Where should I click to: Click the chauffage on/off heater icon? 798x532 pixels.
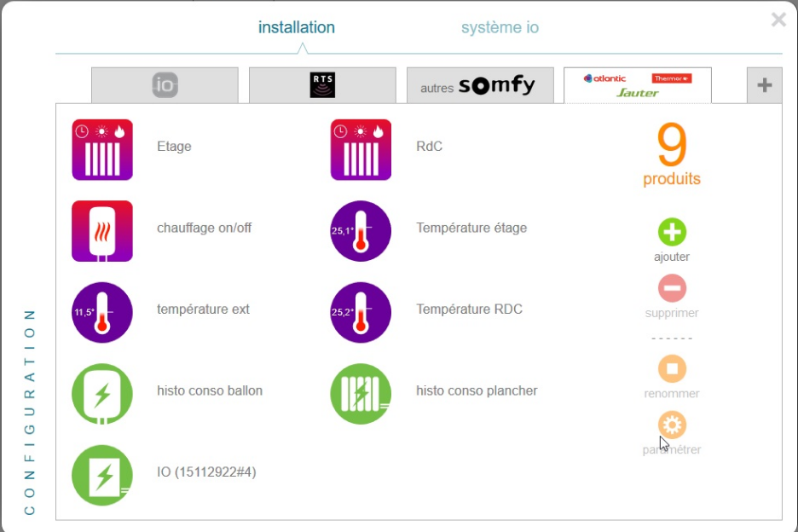click(x=102, y=231)
